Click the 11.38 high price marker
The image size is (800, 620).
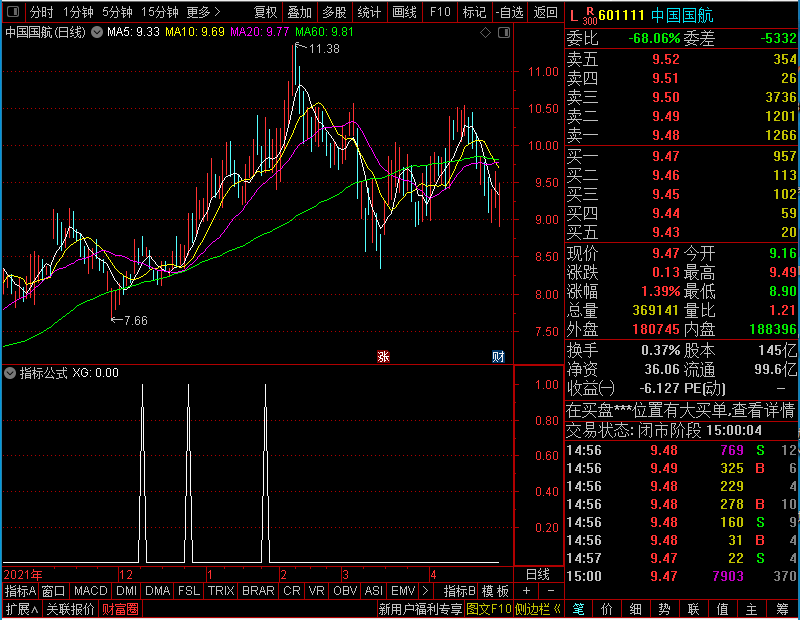(x=324, y=49)
